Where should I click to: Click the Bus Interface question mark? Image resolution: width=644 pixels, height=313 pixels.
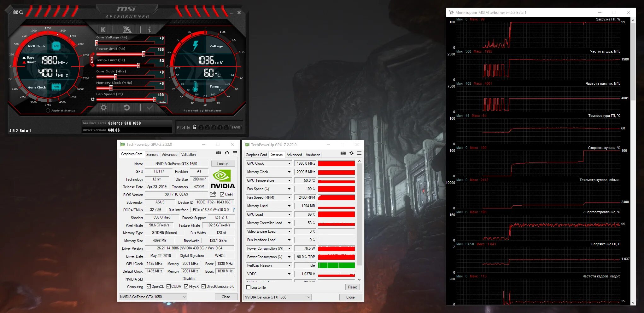coord(234,210)
